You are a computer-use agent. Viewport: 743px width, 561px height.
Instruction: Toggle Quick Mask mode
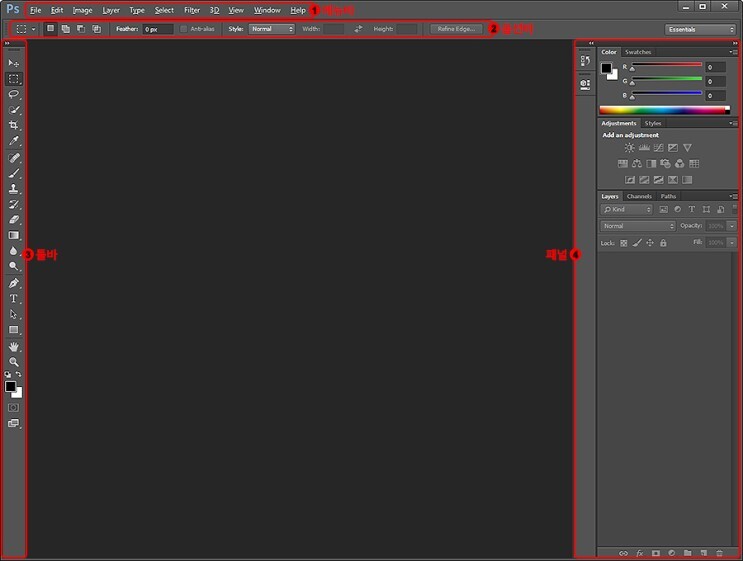[x=13, y=407]
